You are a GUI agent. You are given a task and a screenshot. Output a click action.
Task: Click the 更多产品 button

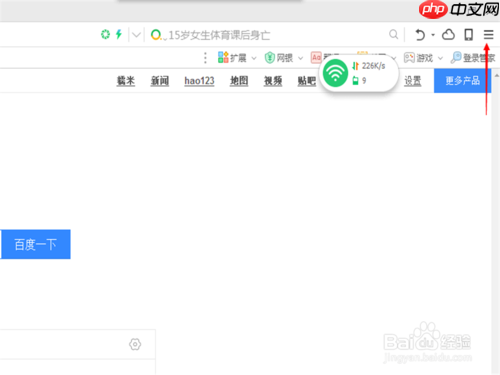click(x=462, y=80)
